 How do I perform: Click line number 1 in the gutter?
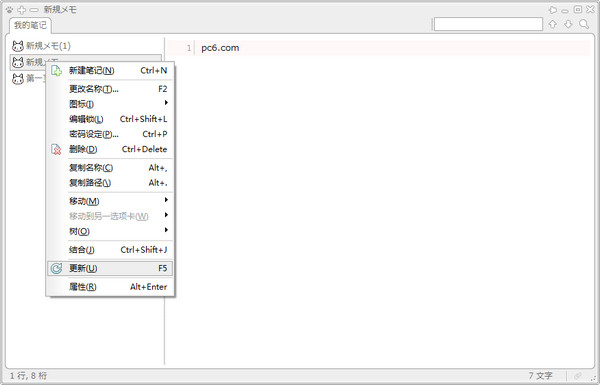pyautogui.click(x=189, y=48)
